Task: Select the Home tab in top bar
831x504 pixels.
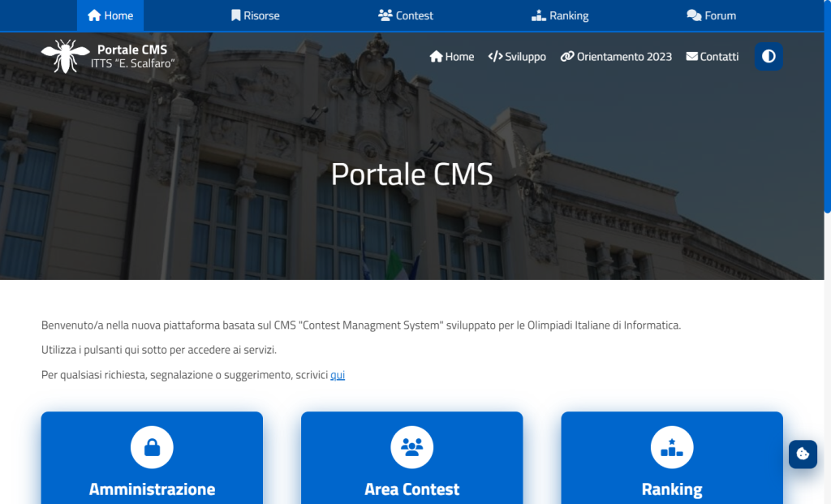Action: 110,15
